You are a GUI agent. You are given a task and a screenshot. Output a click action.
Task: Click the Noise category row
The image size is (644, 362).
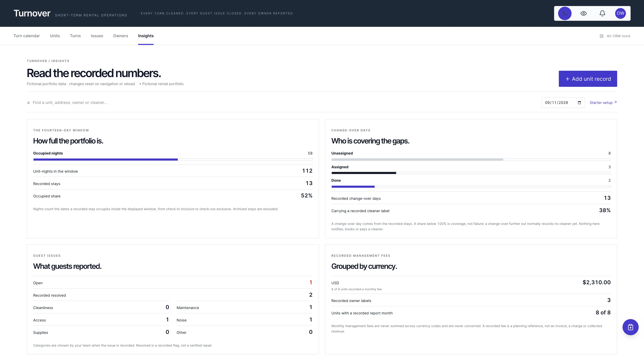tap(244, 320)
